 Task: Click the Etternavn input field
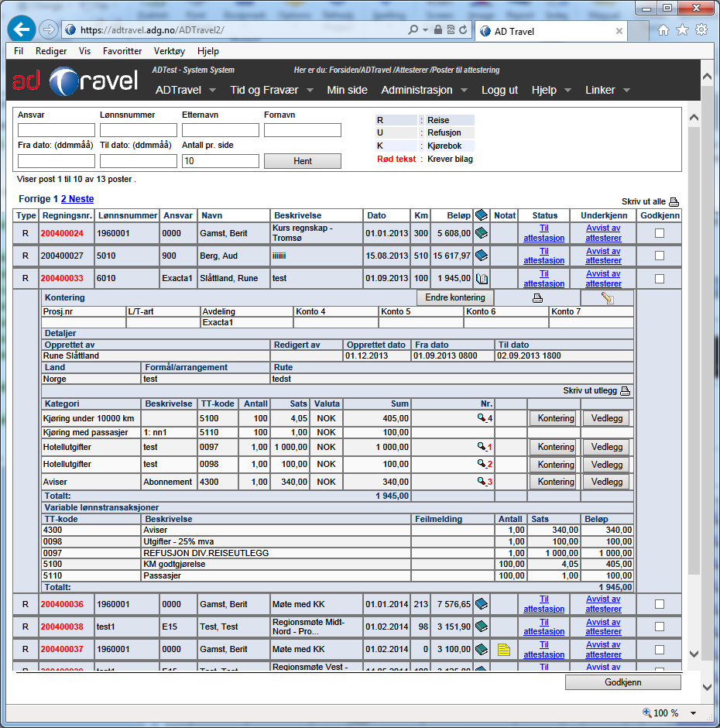point(220,130)
